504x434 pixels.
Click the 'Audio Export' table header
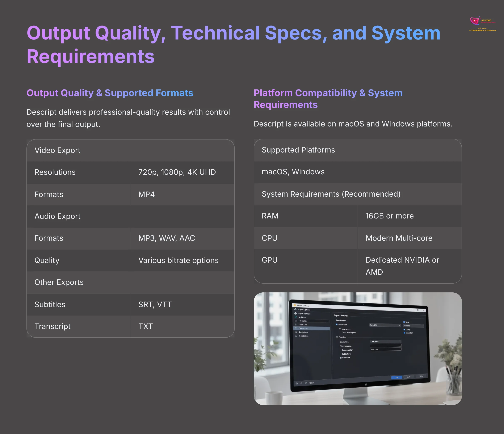[x=131, y=216]
